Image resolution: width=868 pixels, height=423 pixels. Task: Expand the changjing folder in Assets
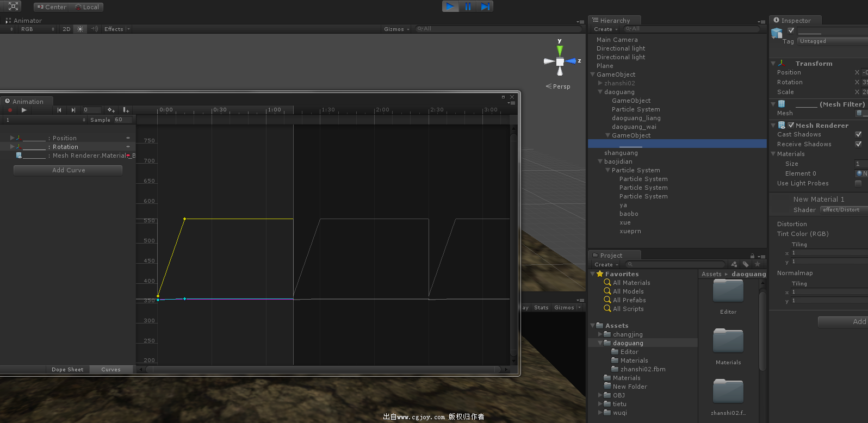pos(600,334)
